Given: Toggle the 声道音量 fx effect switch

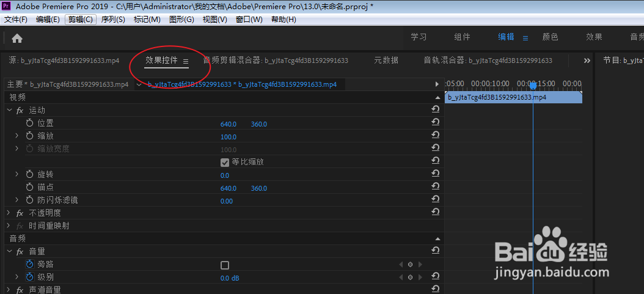Looking at the screenshot, I should tap(20, 290).
